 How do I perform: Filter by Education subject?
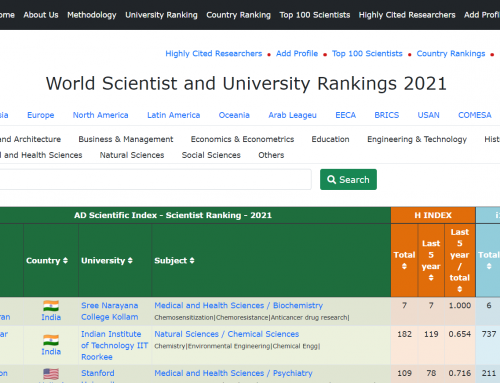pyautogui.click(x=330, y=139)
